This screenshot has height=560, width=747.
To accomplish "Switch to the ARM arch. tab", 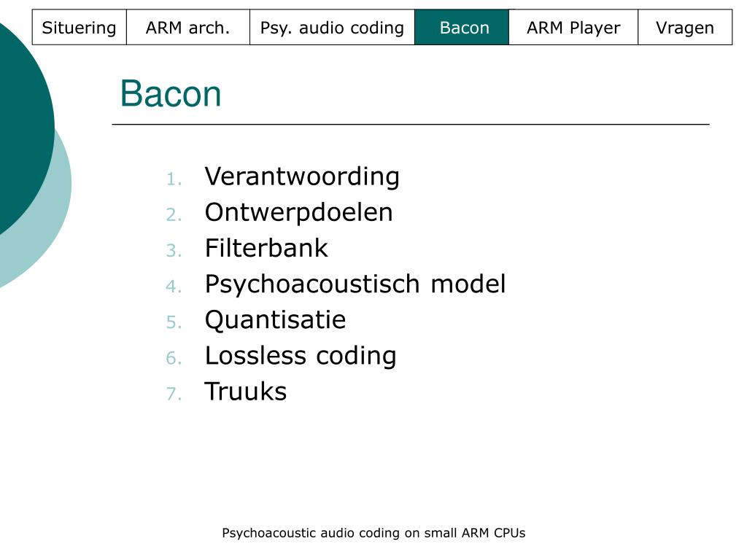I will coord(187,27).
